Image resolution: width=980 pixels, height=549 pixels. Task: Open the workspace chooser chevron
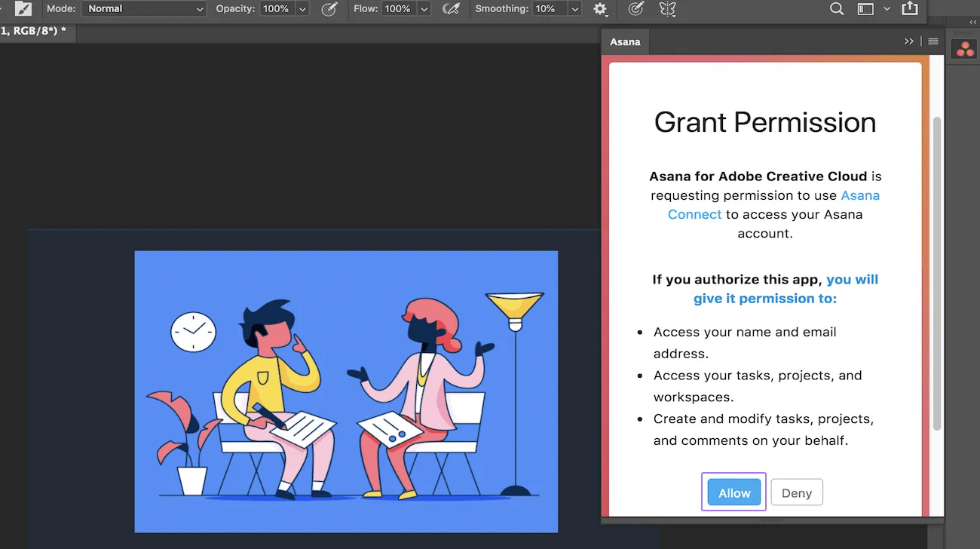point(887,10)
